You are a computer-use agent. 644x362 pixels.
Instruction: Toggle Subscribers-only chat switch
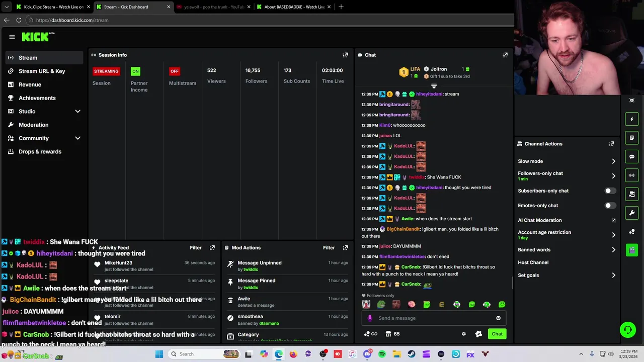[610, 191]
